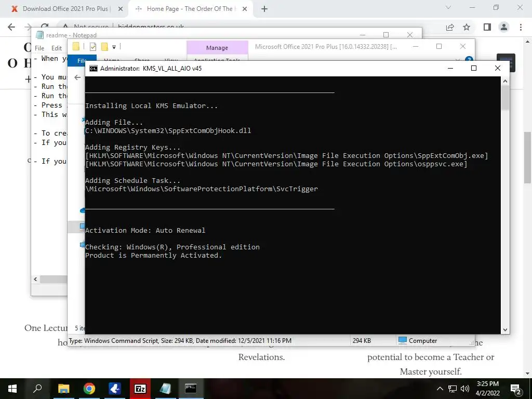Screen dimensions: 532x399
Task: Open File Explorer from taskbar
Action: pyautogui.click(x=63, y=389)
